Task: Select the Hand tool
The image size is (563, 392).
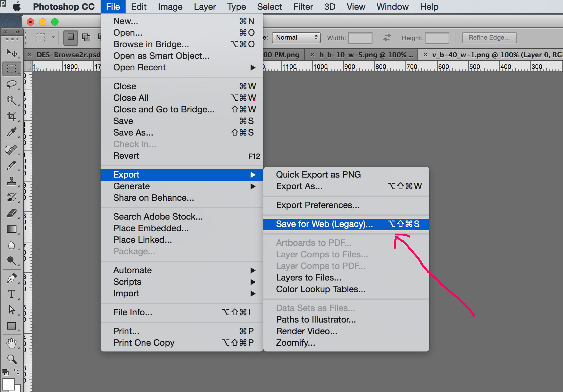Action: pos(11,343)
